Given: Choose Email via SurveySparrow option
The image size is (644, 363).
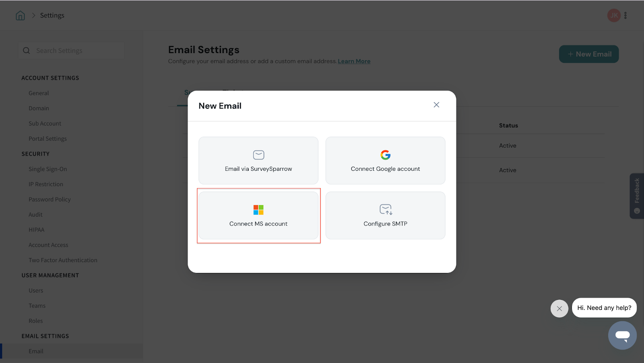Looking at the screenshot, I should click(x=258, y=161).
